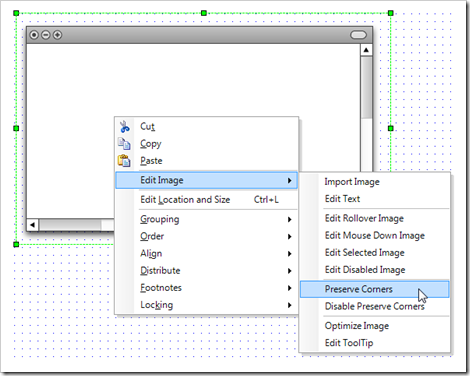470x376 pixels.
Task: Click the scroll-left arrow in mock window
Action: (32, 225)
